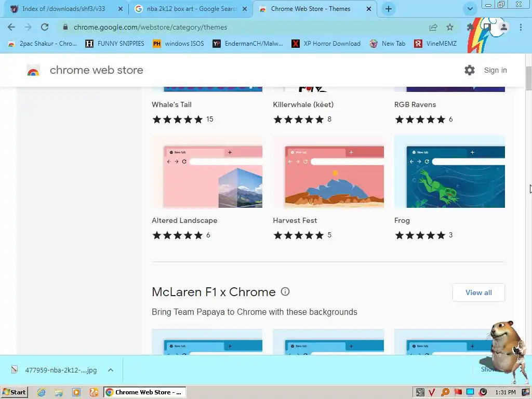Click the orange magnifier tray icon
The width and height of the screenshot is (532, 399).
tap(445, 393)
